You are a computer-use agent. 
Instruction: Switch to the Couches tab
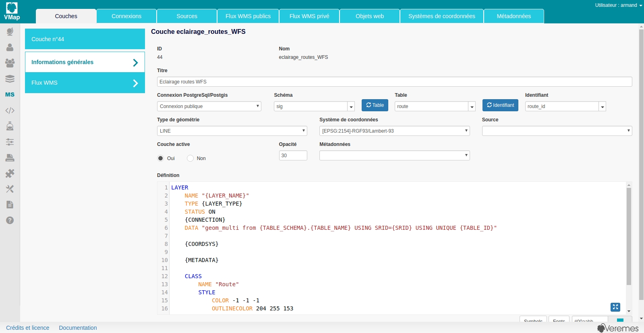[x=66, y=16]
